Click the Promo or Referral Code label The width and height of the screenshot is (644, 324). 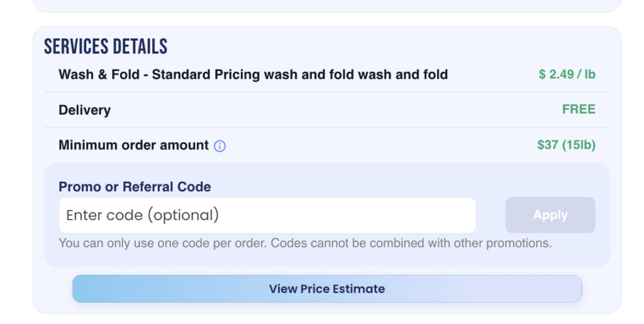[x=135, y=187]
